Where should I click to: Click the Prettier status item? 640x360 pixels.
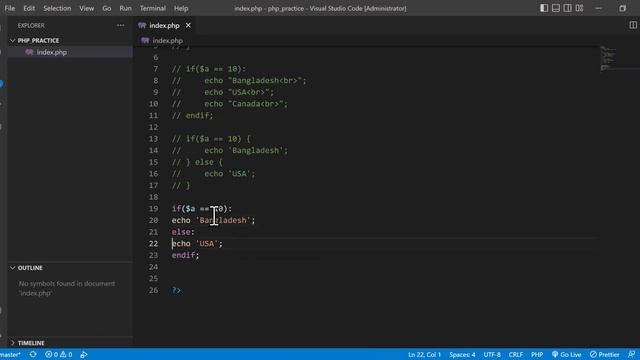(604, 354)
